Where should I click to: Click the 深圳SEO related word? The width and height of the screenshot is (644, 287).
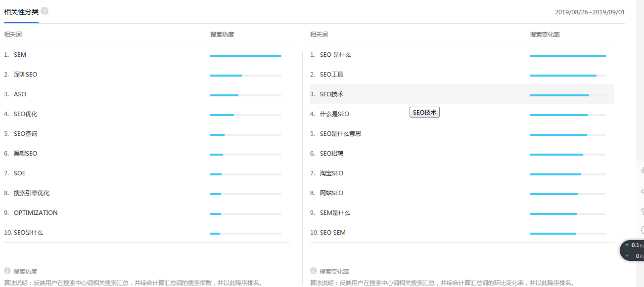point(25,75)
